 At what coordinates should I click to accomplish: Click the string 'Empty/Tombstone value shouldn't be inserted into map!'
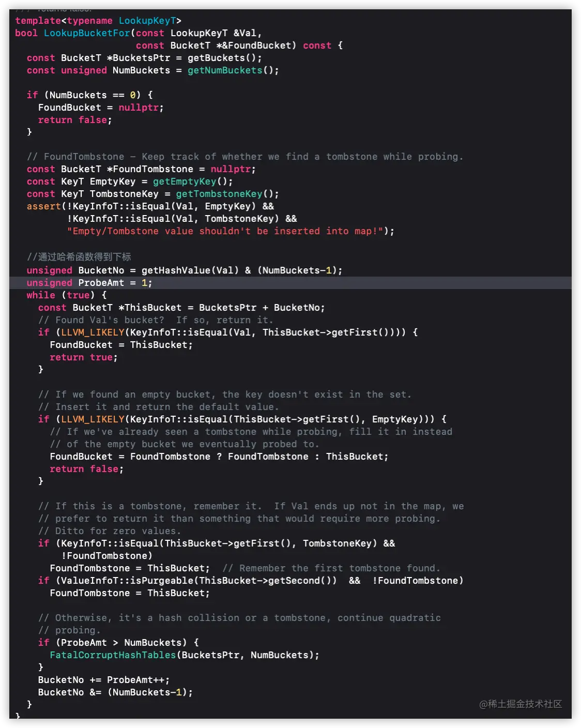[225, 231]
